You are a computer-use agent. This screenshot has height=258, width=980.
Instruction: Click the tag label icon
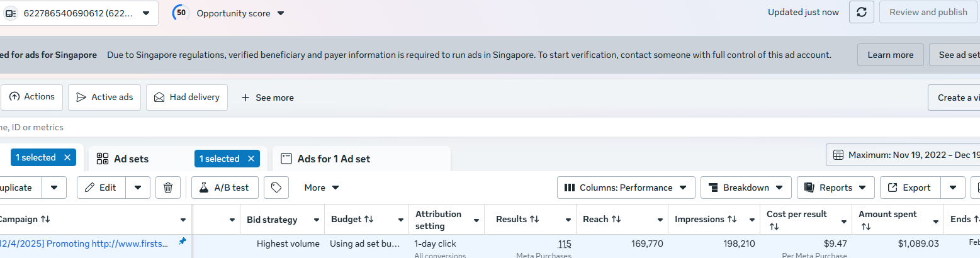pyautogui.click(x=276, y=188)
